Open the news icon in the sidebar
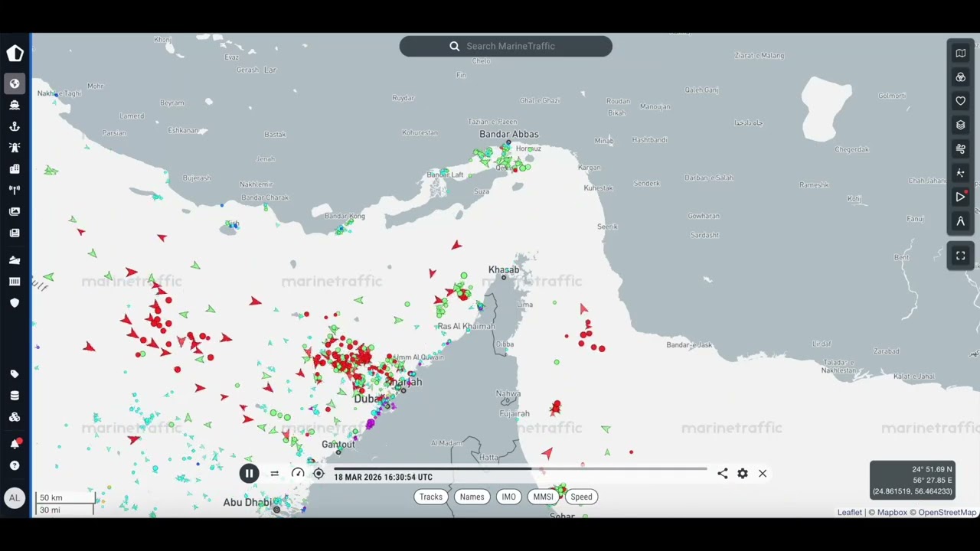Image resolution: width=980 pixels, height=551 pixels. click(x=15, y=233)
